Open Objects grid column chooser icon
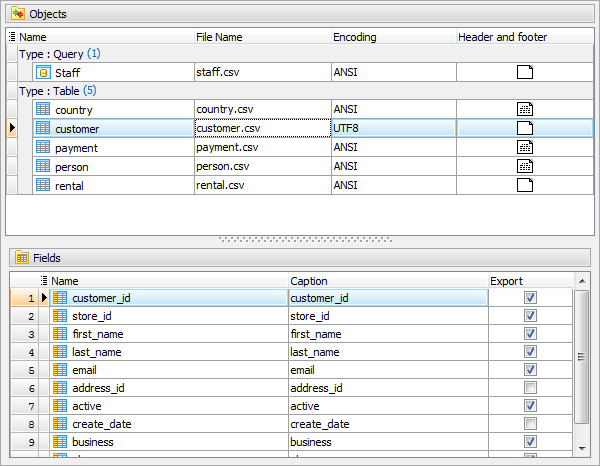Viewport: 600px width, 466px height. pos(12,37)
